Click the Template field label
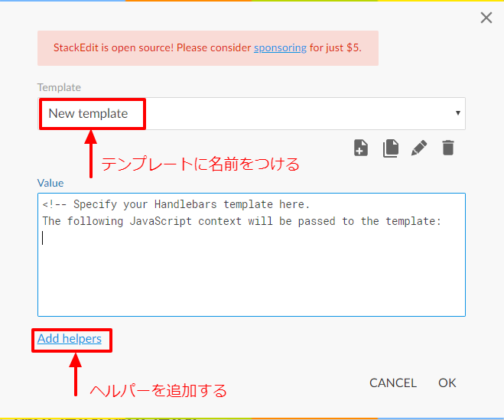504x420 pixels. (x=59, y=87)
